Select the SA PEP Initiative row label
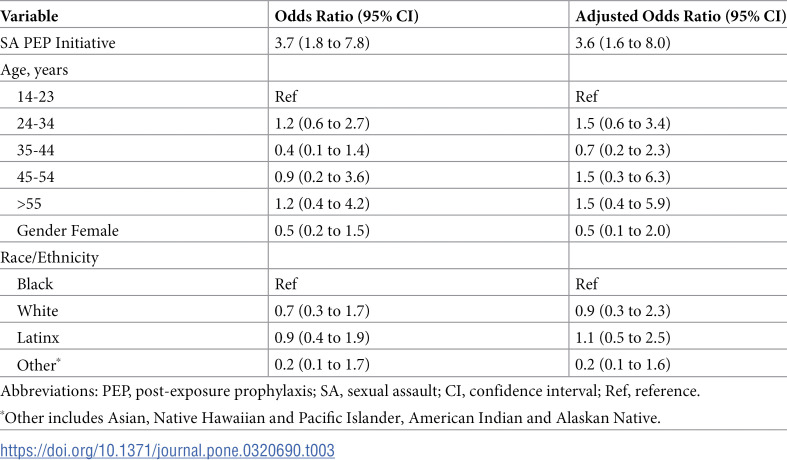This screenshot has height=460, width=787. (58, 43)
